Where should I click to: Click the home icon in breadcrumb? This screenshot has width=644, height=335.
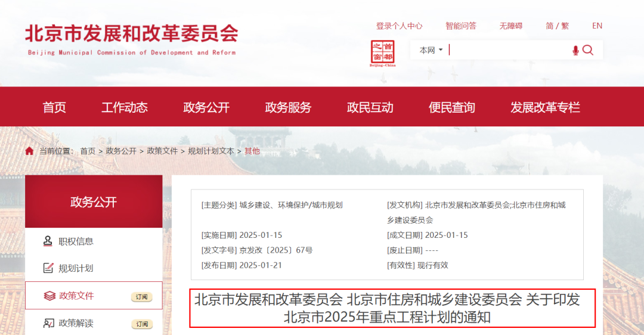pos(29,151)
